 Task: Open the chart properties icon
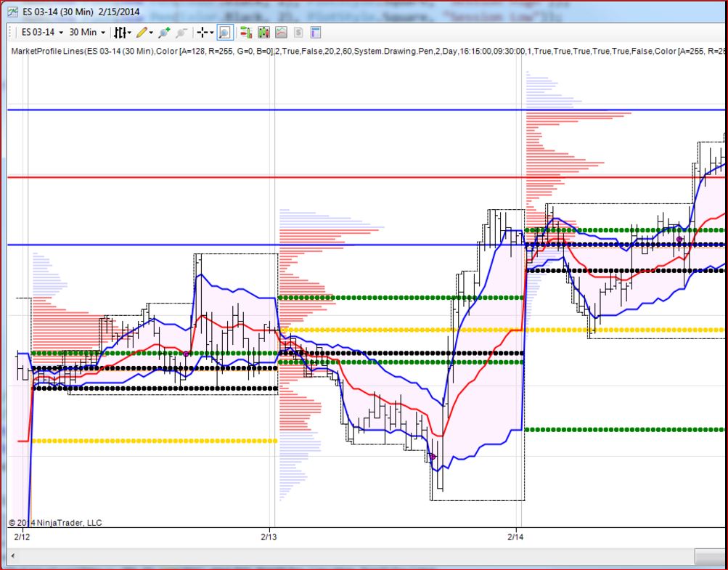[x=316, y=33]
